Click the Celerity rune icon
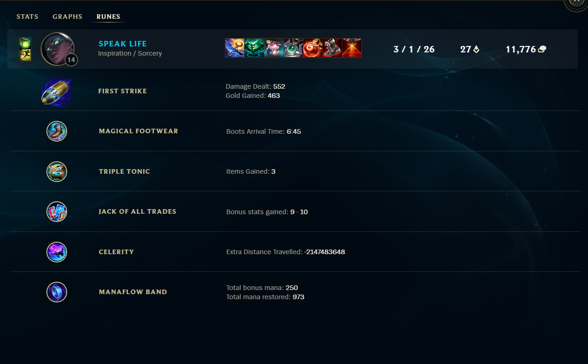 click(x=57, y=252)
